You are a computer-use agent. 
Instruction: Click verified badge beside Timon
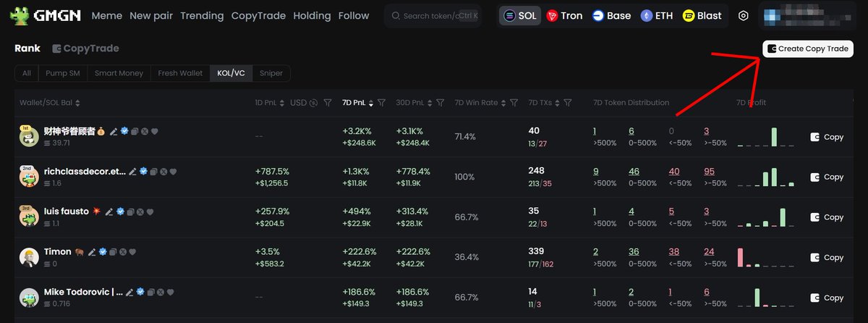pyautogui.click(x=103, y=251)
